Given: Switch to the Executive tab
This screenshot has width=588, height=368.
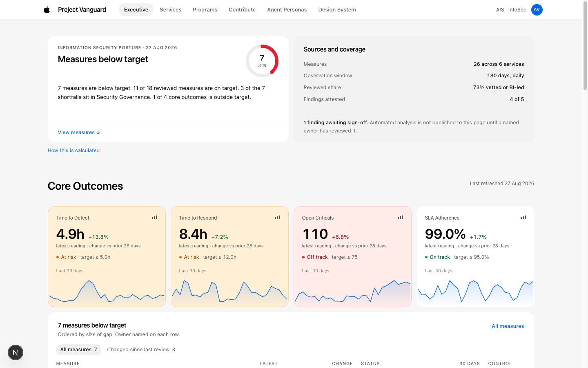Looking at the screenshot, I should [x=136, y=9].
